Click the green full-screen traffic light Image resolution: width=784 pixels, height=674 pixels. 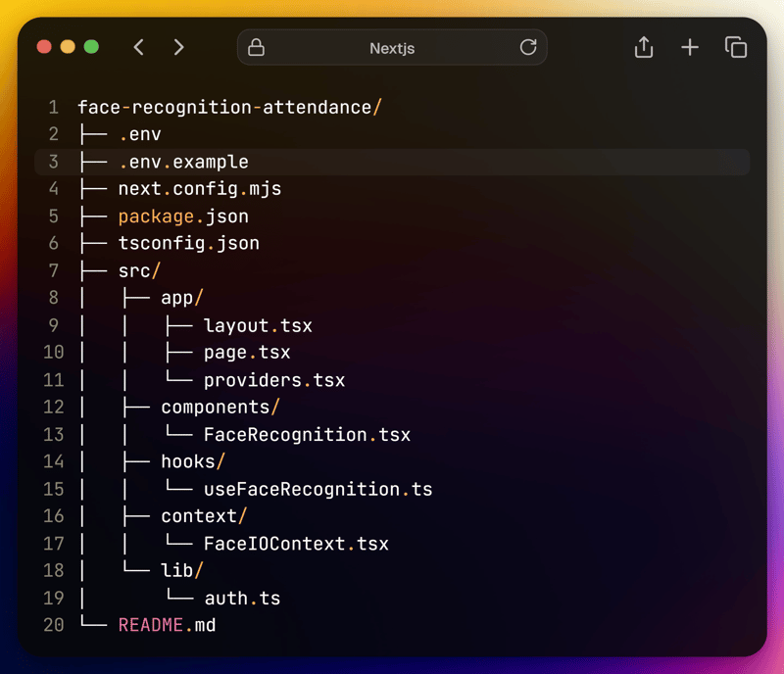click(91, 46)
